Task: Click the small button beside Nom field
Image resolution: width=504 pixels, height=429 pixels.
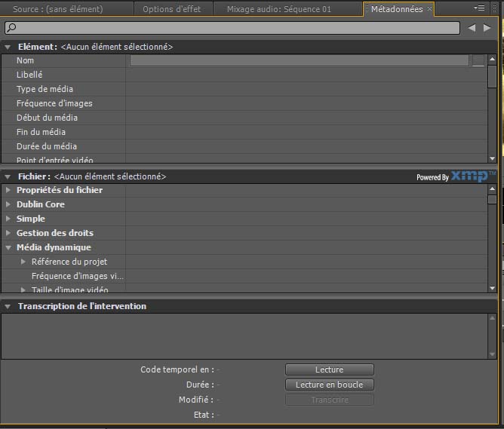Action: (x=478, y=60)
